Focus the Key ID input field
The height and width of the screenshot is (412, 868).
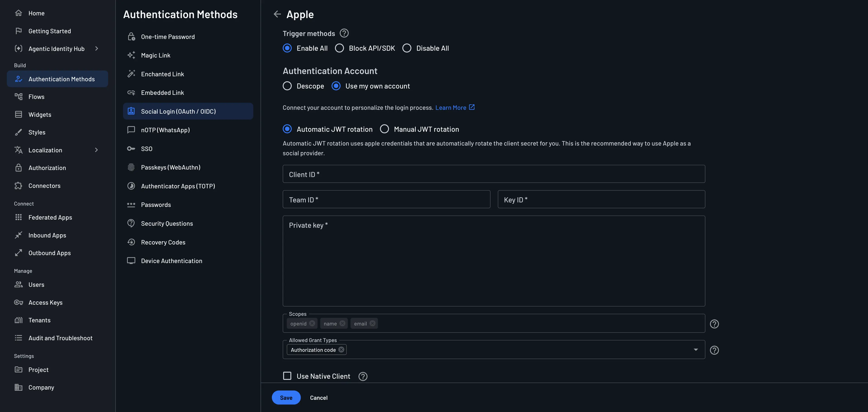(601, 199)
